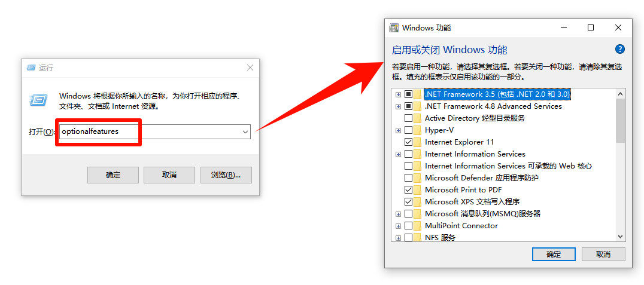
Task: Click the scroll up arrow in feature list
Action: point(620,94)
